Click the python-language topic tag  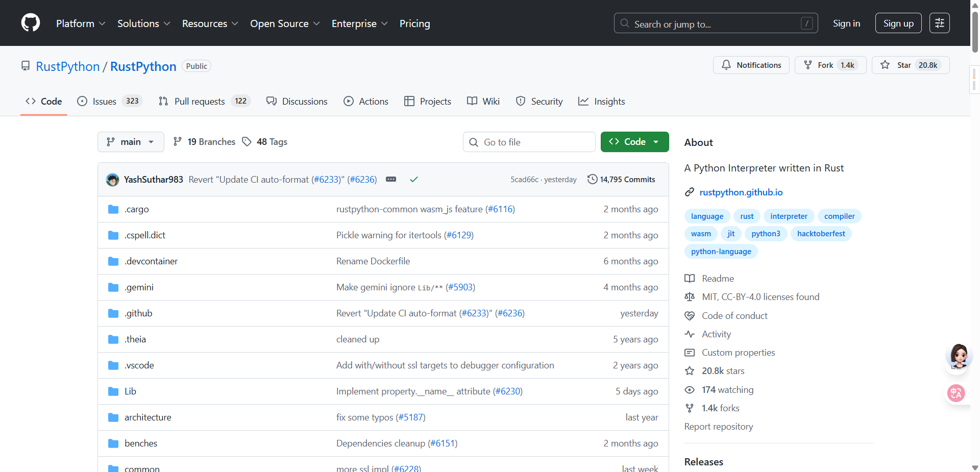[721, 252]
